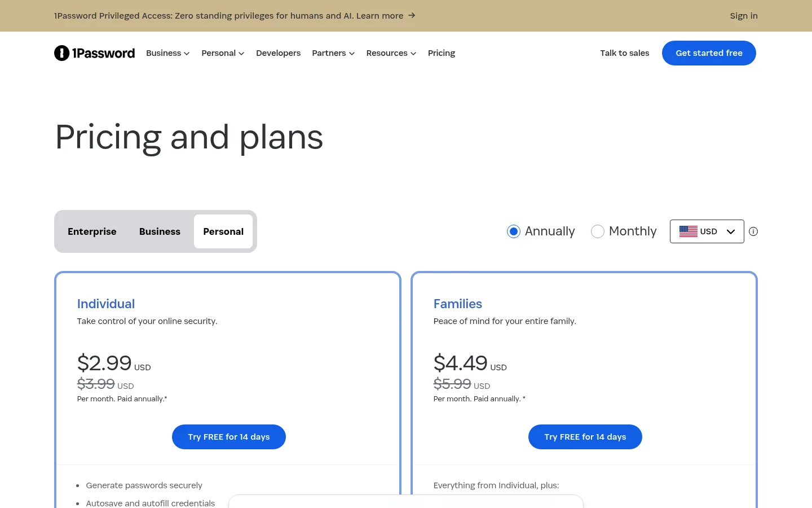Click the Families plan heading

click(458, 304)
